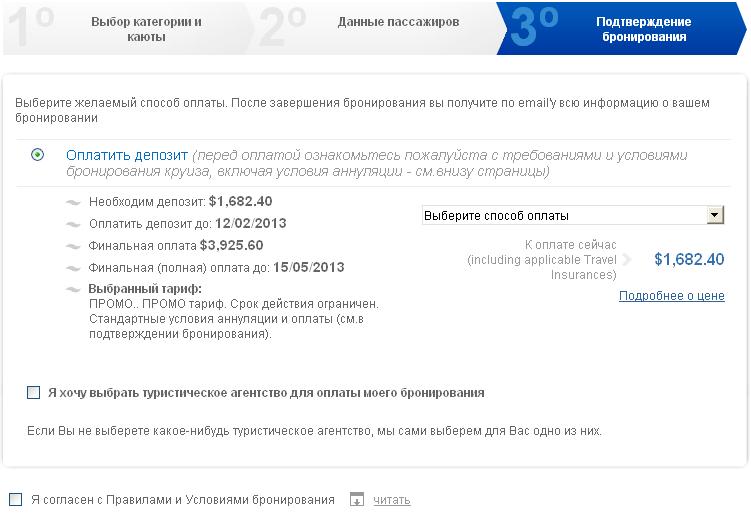Viewport: 751px width, 521px height.
Task: Click the deposit amount '$1,682.40' in list
Action: (240, 202)
